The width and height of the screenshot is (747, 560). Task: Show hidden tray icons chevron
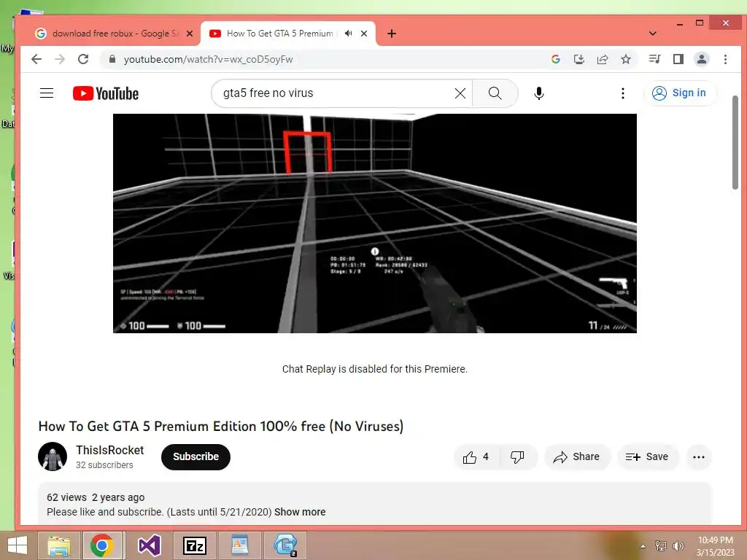tap(643, 546)
